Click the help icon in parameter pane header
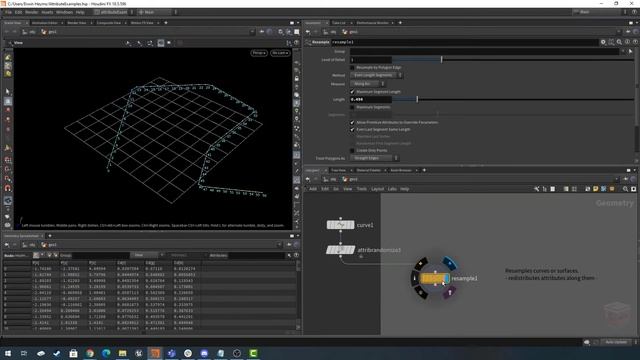Image resolution: width=640 pixels, height=360 pixels. [x=635, y=42]
